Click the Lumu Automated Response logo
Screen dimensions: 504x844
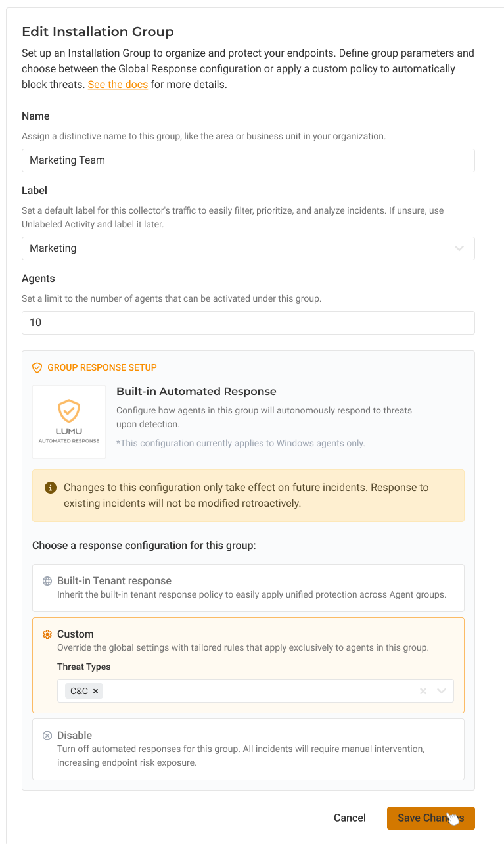tap(69, 421)
